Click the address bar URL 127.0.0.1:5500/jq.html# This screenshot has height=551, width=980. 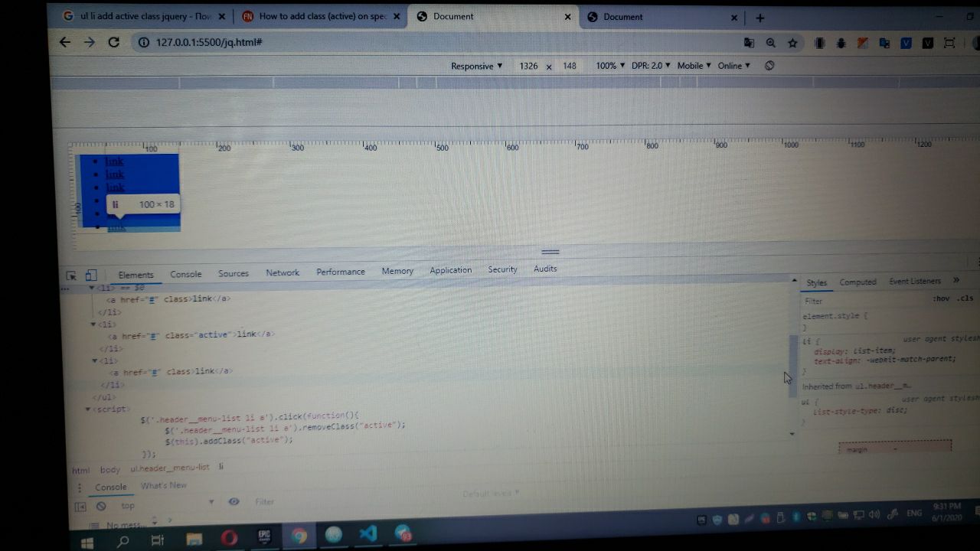[209, 42]
